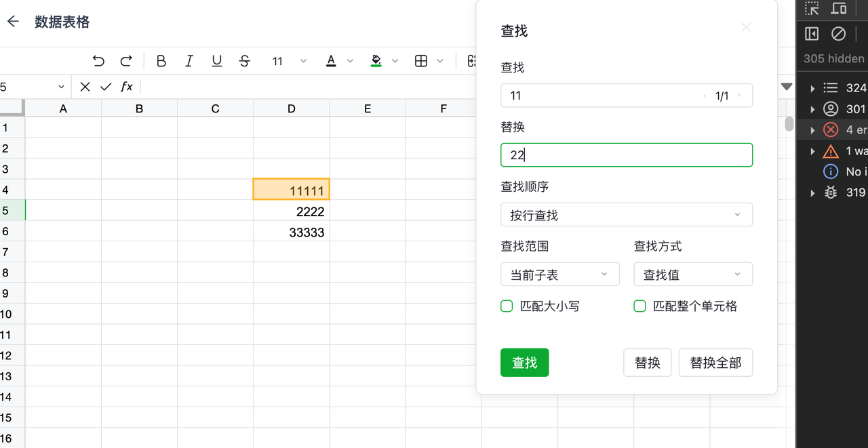
Task: Click the redo arrow icon
Action: click(126, 61)
